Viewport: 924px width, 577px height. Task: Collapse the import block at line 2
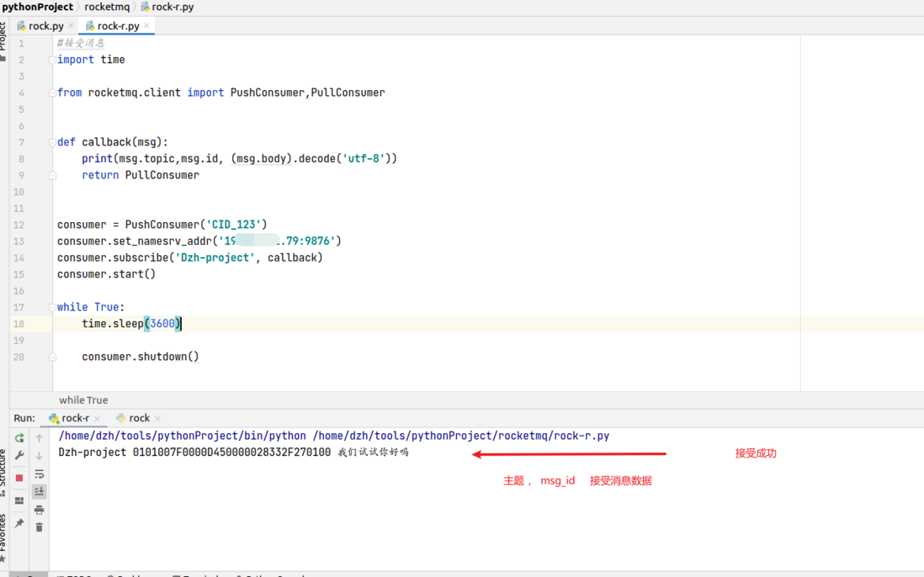[x=52, y=60]
